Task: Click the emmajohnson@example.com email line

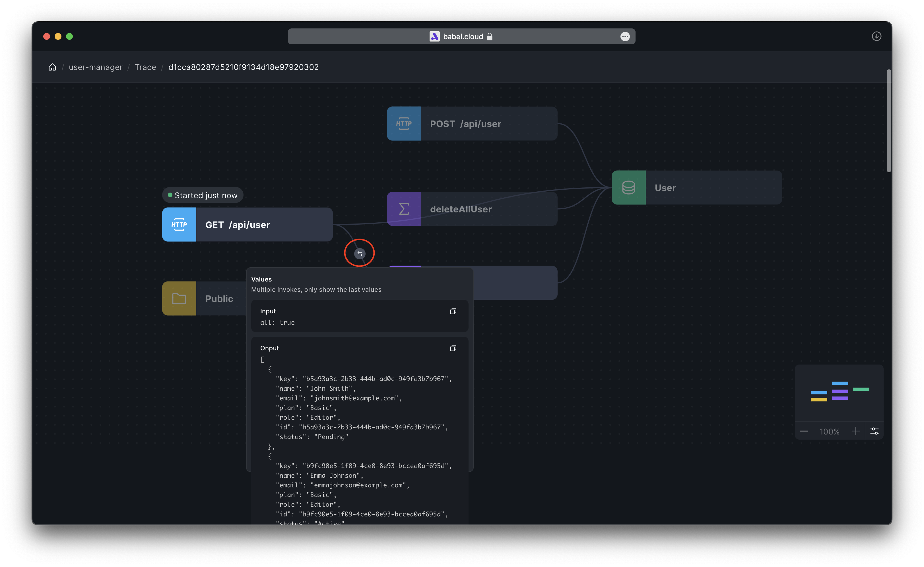Action: click(343, 485)
